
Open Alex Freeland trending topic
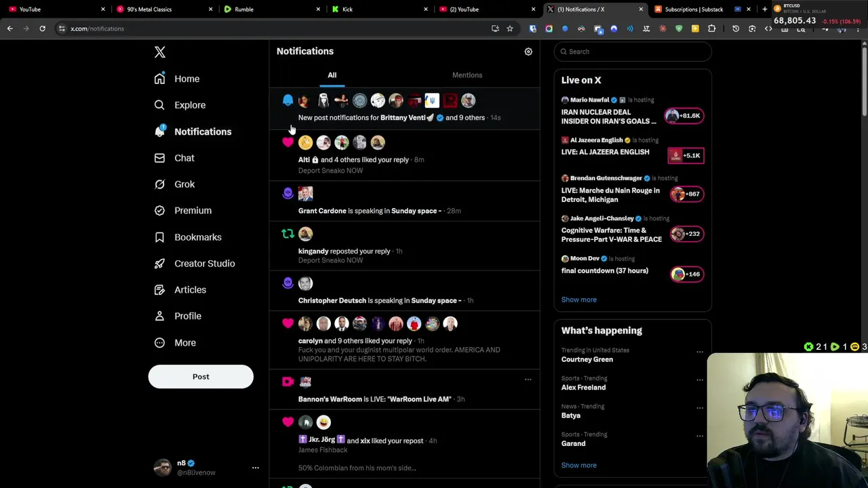[x=583, y=388]
